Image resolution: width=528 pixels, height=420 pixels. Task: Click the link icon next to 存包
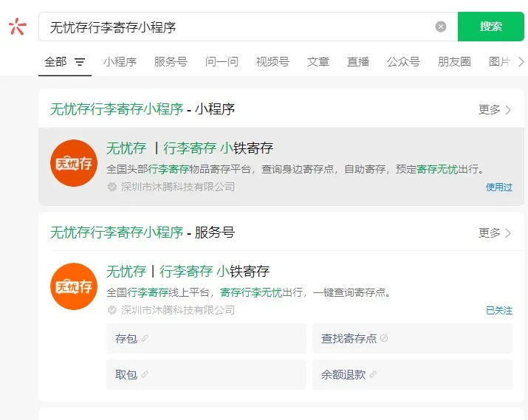click(x=145, y=338)
